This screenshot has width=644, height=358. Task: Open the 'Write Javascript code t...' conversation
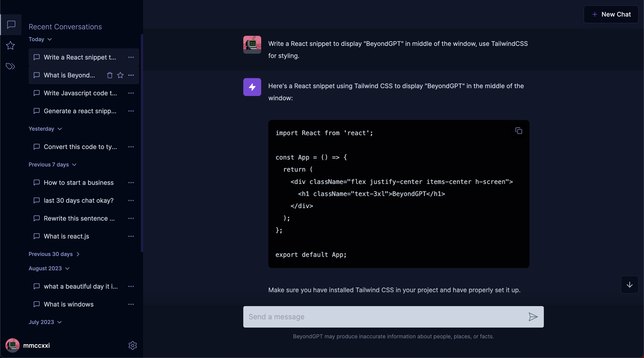point(80,93)
